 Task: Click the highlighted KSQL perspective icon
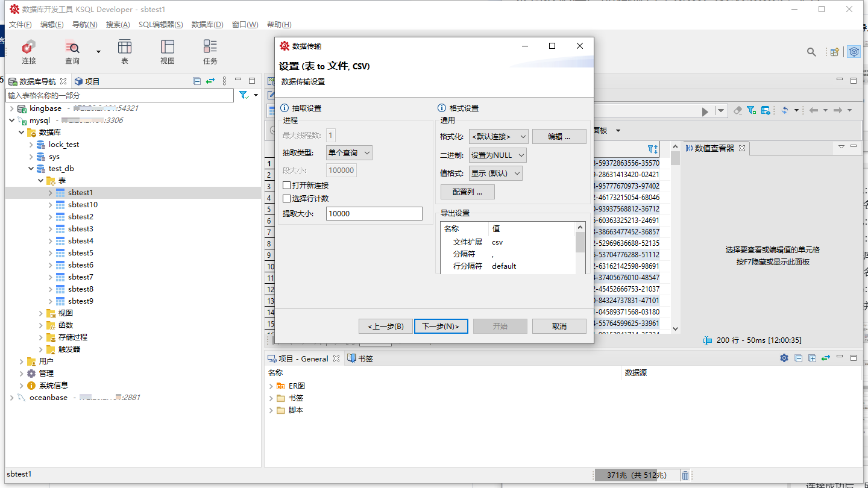pos(854,52)
